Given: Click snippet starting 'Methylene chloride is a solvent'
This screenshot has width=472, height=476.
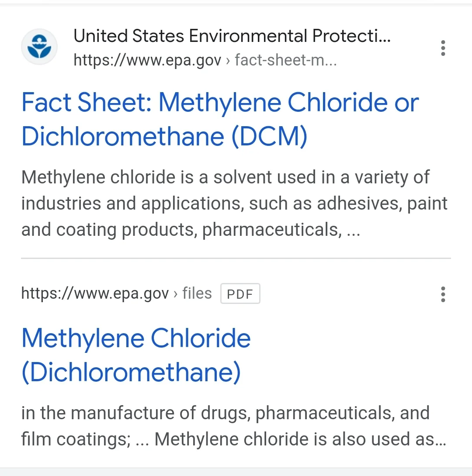Looking at the screenshot, I should (225, 177).
